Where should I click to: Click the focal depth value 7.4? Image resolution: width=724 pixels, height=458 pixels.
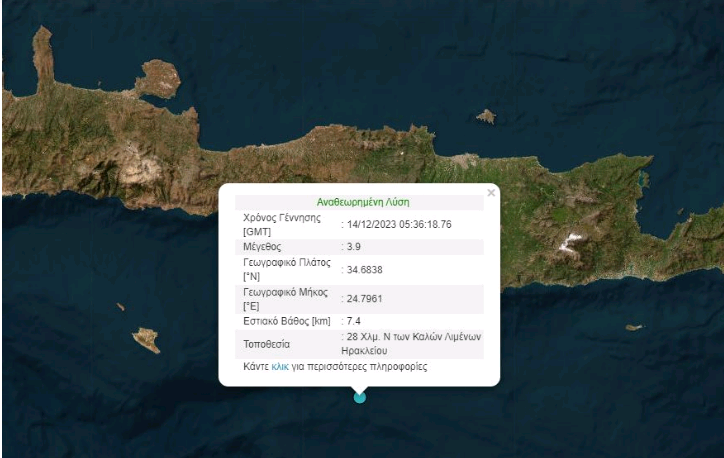[353, 321]
